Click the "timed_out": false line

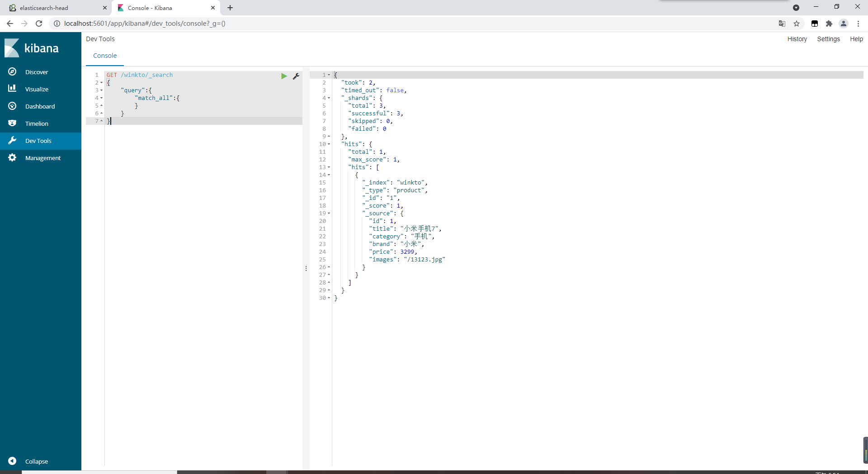coord(374,90)
